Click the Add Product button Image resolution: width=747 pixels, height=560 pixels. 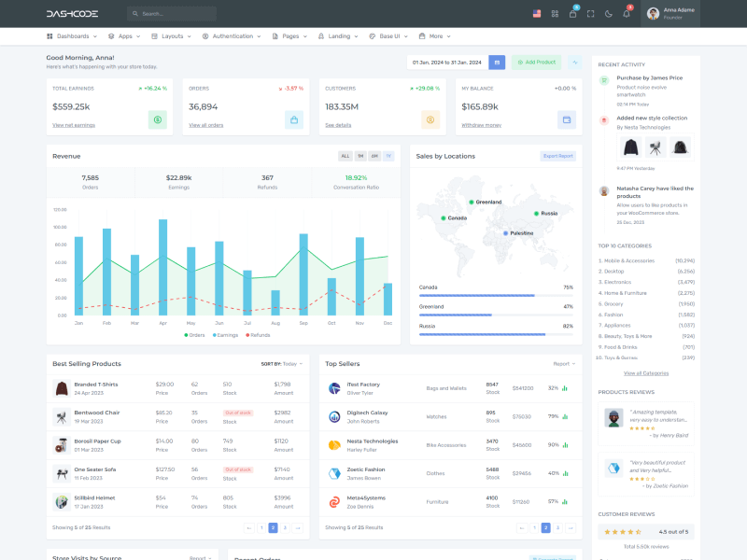(x=536, y=63)
